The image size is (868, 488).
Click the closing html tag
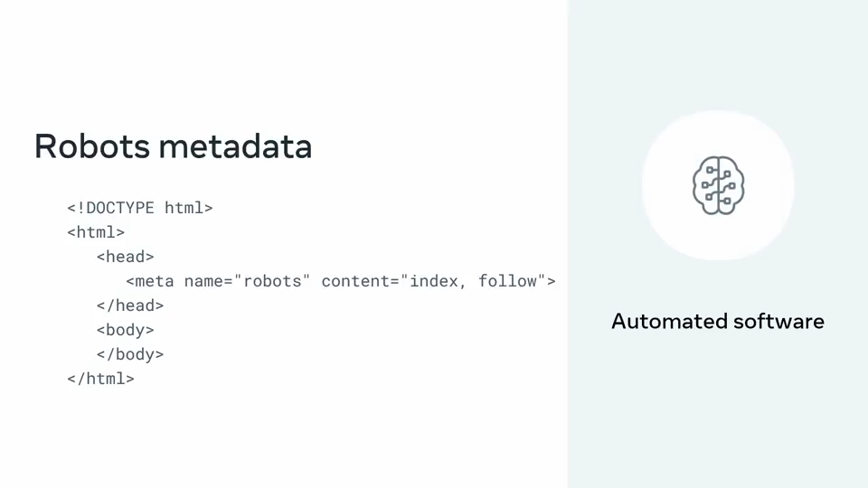[x=100, y=379]
